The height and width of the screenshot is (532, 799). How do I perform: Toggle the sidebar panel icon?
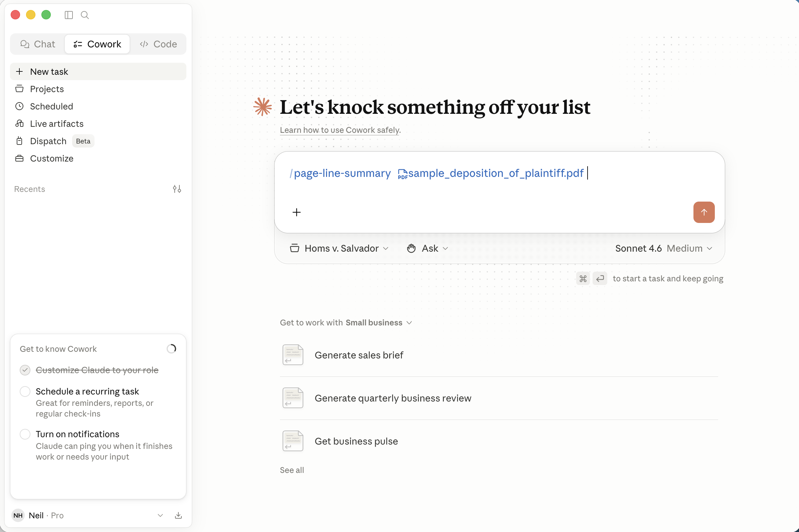(x=68, y=15)
